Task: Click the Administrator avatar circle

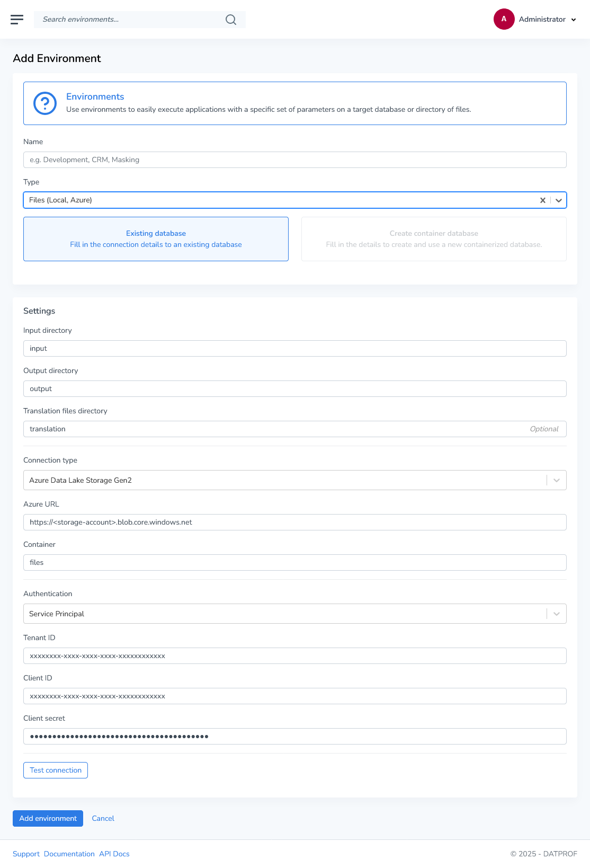Action: 504,19
